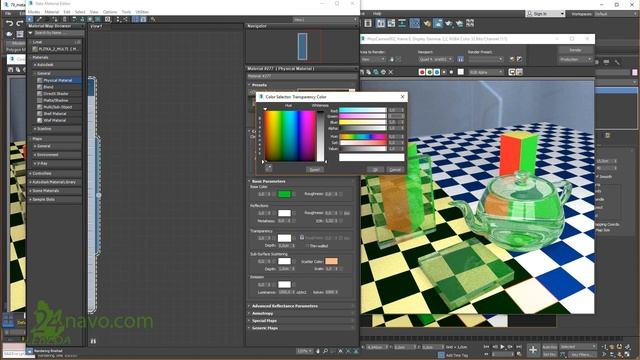Toggle the Thin-walled checkbox
This screenshot has height=360, width=640.
(x=307, y=246)
